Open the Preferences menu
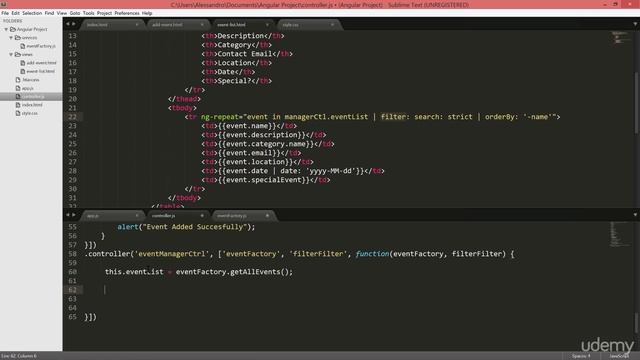The height and width of the screenshot is (360, 640). coord(127,13)
